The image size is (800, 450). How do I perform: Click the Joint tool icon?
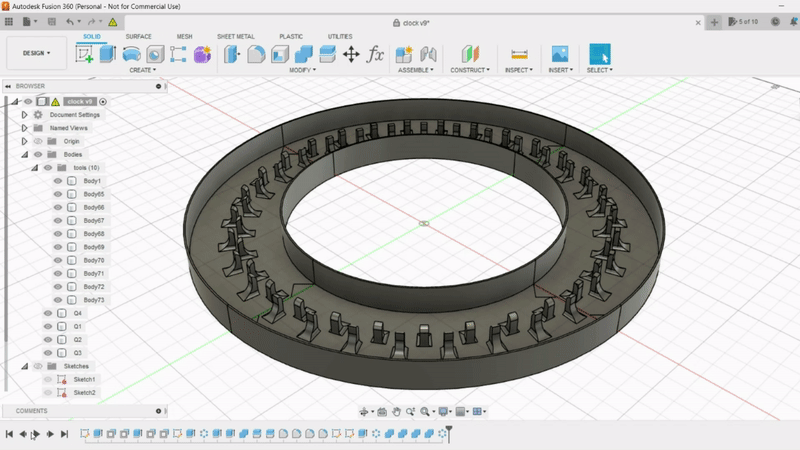pos(428,54)
